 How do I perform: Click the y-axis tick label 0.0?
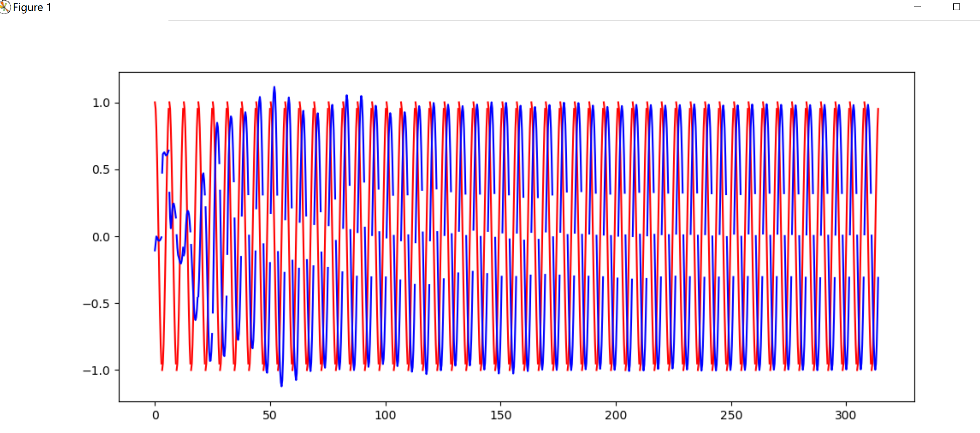click(x=101, y=237)
